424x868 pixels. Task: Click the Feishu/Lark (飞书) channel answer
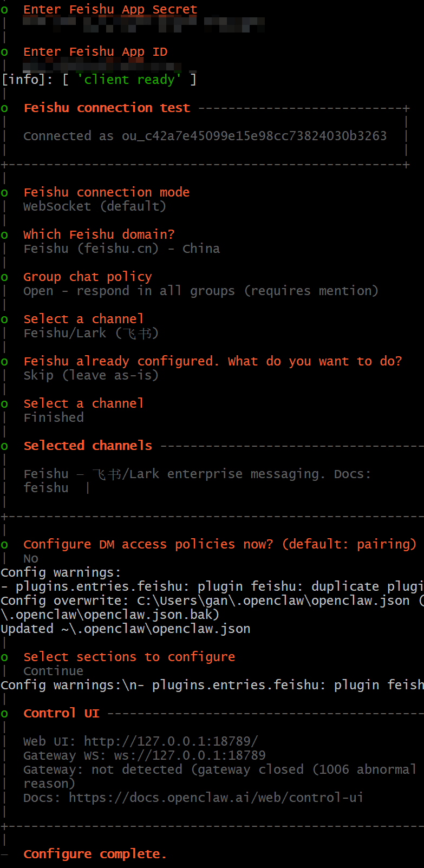pyautogui.click(x=91, y=333)
